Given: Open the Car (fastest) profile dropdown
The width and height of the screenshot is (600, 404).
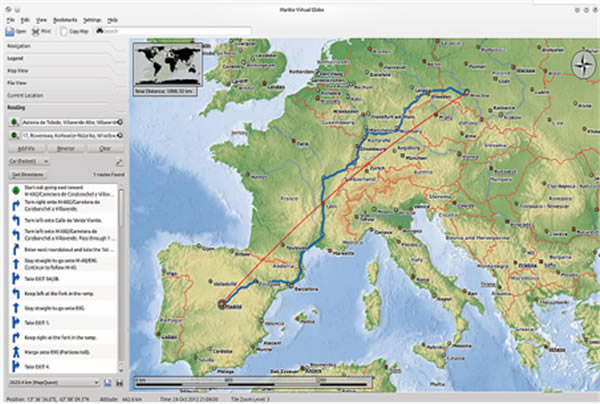Looking at the screenshot, I should [29, 161].
